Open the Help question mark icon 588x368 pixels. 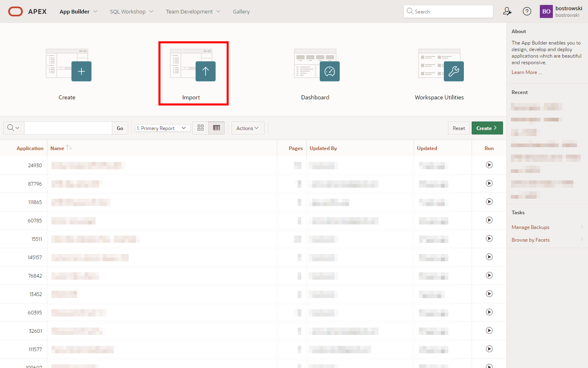click(x=527, y=11)
